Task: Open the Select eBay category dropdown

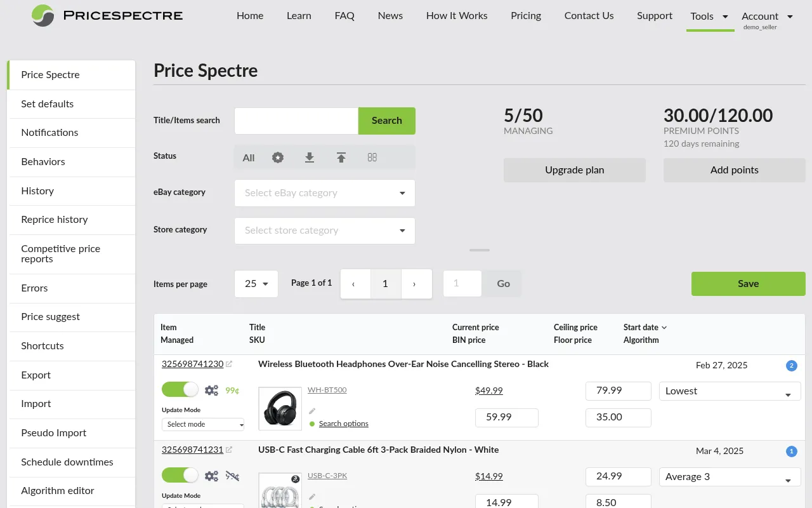Action: 324,193
